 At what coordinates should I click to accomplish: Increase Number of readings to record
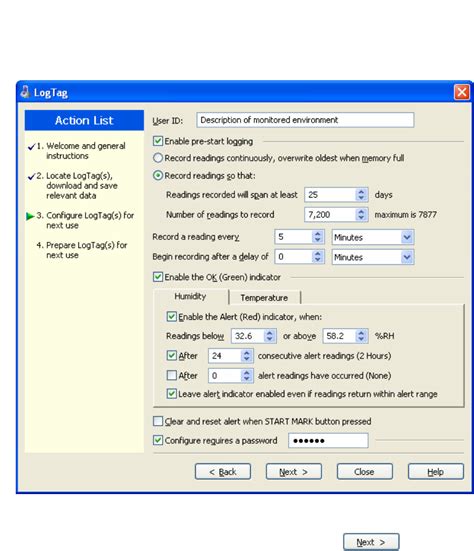361,211
